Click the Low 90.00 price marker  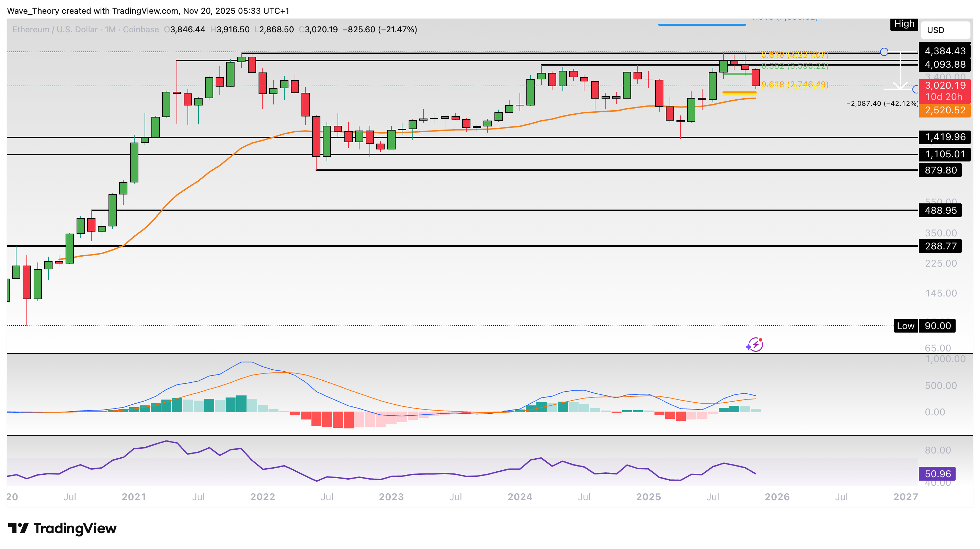(x=924, y=326)
